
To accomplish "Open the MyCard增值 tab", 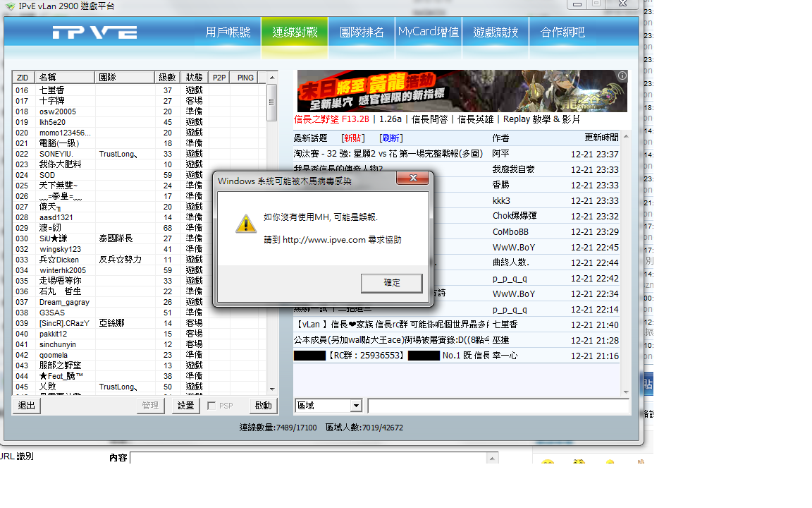I will 429,32.
